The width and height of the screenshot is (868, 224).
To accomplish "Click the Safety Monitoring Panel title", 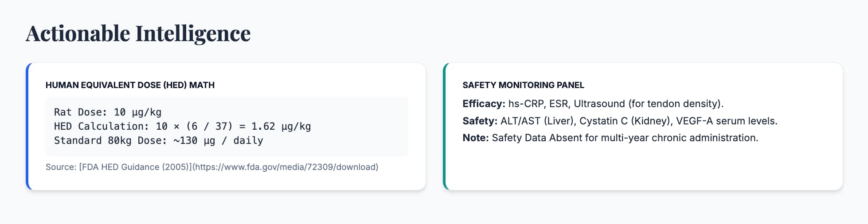I will click(x=523, y=85).
